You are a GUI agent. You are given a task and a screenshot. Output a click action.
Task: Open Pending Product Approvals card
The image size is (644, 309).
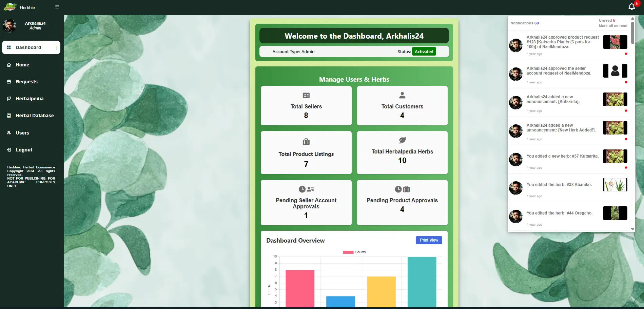pyautogui.click(x=402, y=203)
